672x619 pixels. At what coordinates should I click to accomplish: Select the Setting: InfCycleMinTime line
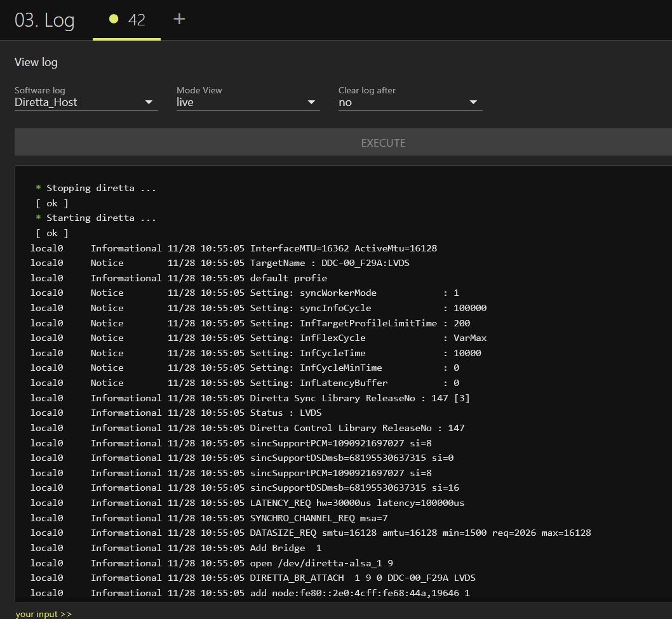245,368
